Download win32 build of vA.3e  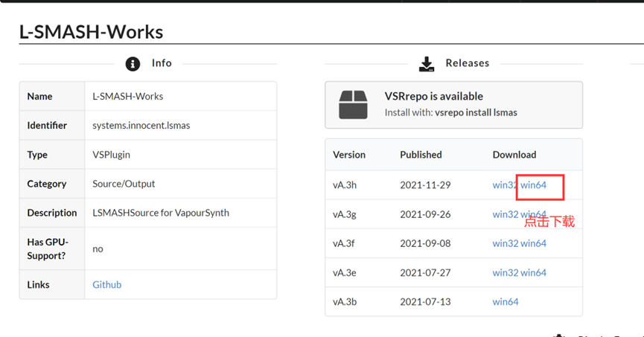click(x=504, y=273)
